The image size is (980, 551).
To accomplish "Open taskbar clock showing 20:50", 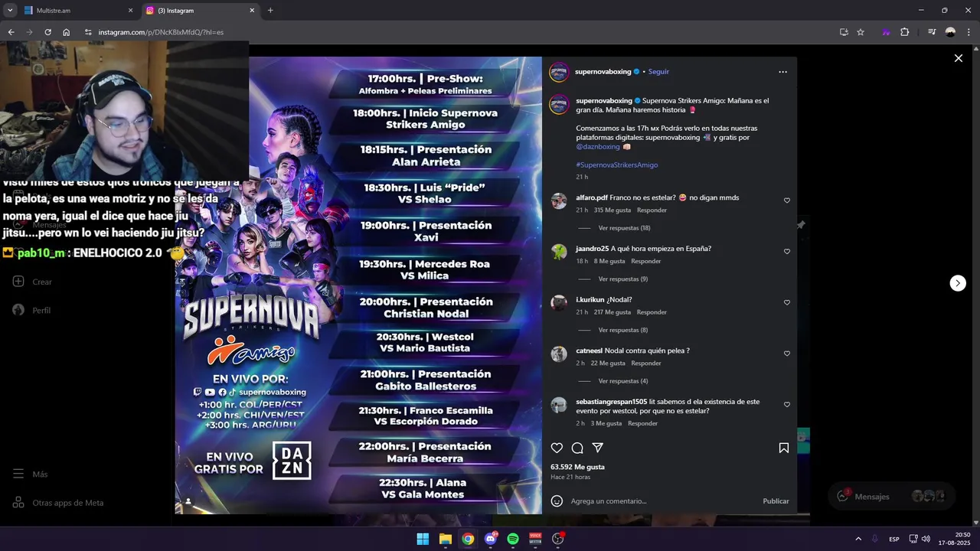I will [955, 539].
